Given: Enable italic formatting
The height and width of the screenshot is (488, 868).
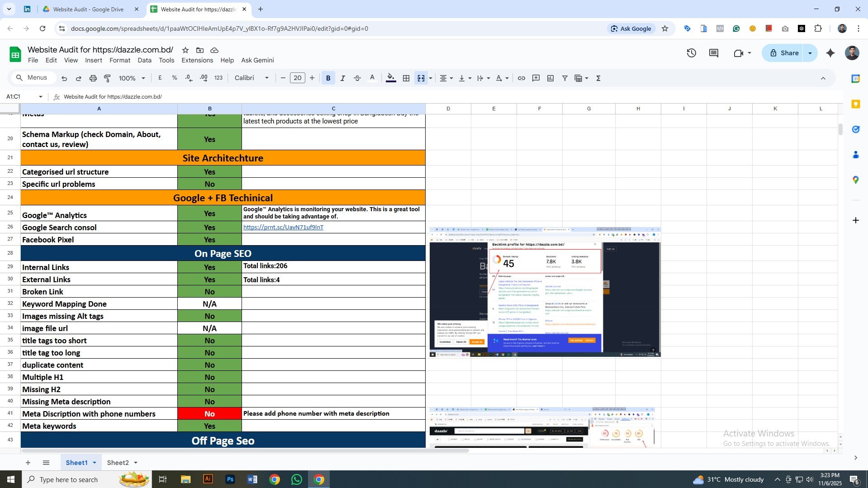Looking at the screenshot, I should [x=342, y=78].
